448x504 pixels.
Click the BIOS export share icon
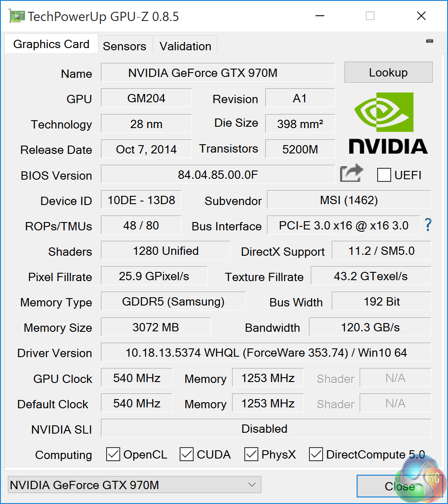(351, 173)
